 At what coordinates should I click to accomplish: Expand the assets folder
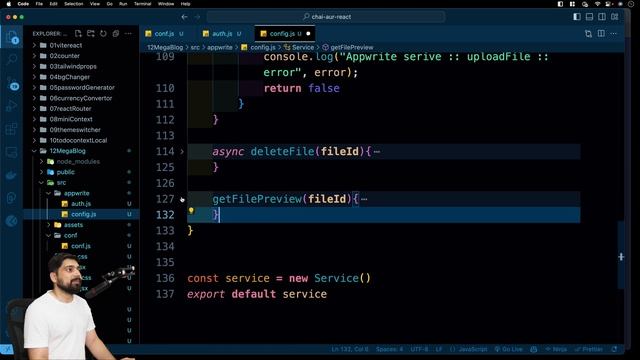point(73,224)
